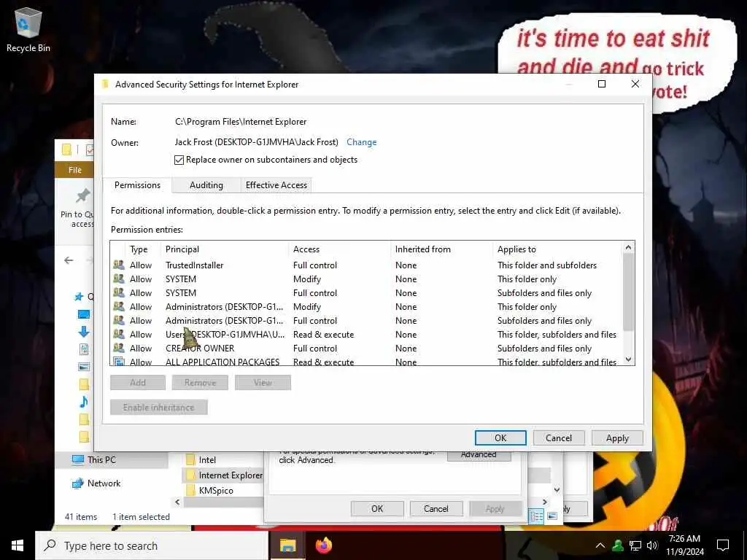Click Pin to Quick access pushpin in File Explorer
Screen dimensions: 747x560
pyautogui.click(x=82, y=196)
